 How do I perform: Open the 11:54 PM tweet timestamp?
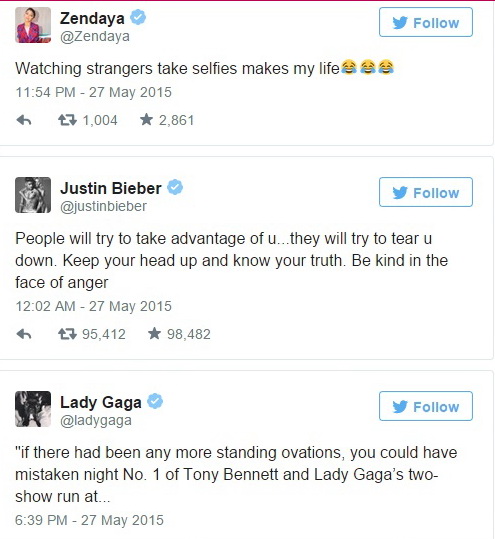coord(94,92)
